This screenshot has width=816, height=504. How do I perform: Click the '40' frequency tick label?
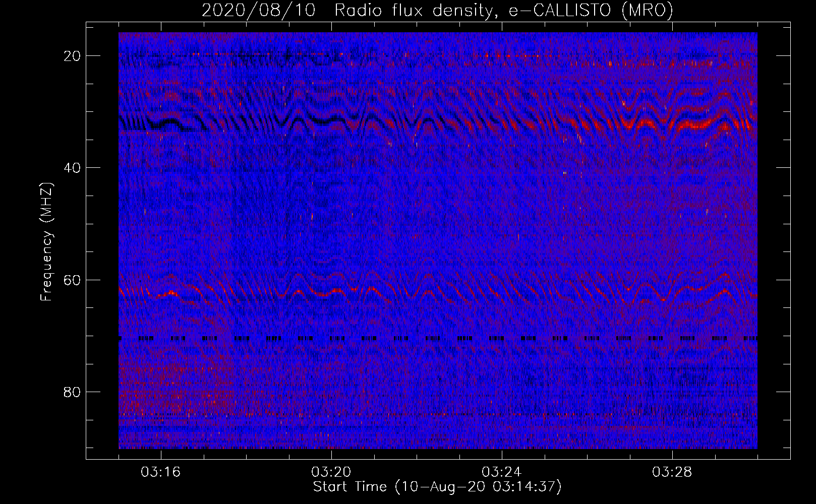pyautogui.click(x=73, y=168)
